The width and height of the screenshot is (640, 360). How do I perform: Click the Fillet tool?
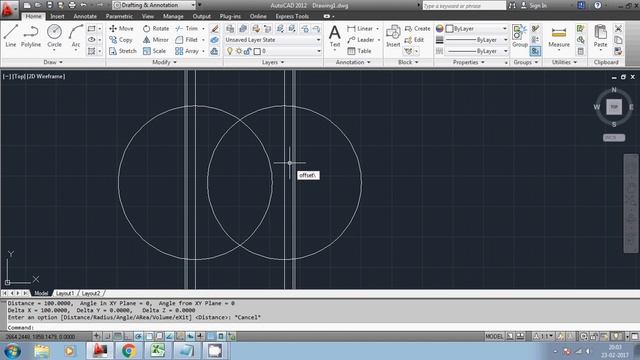(x=187, y=40)
